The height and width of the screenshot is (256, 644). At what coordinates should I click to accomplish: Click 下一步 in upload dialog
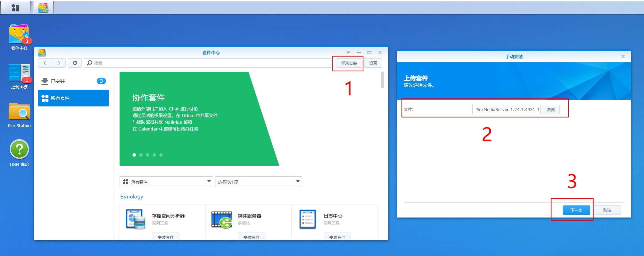click(576, 210)
